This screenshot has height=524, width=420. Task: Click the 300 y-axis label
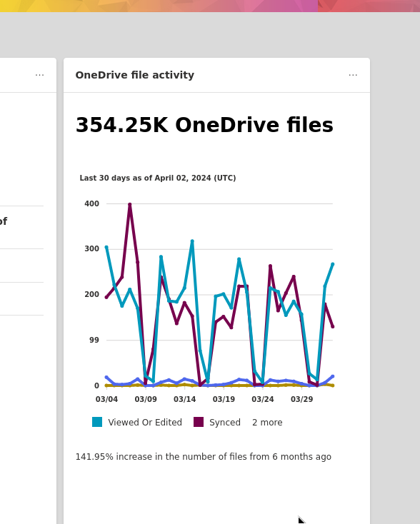(91, 248)
